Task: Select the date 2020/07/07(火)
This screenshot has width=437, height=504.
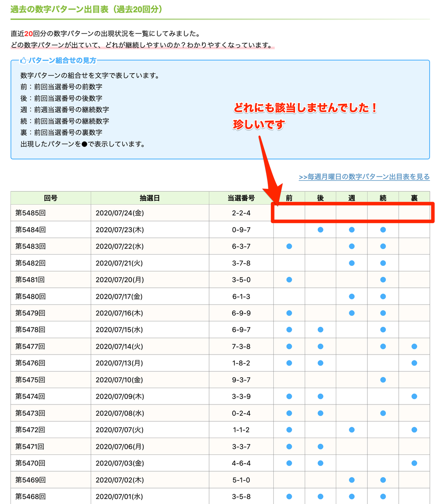Action: [x=120, y=430]
